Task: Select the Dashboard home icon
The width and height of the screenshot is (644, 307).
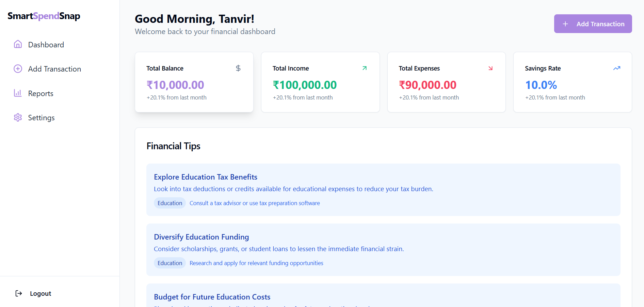Action: point(18,44)
